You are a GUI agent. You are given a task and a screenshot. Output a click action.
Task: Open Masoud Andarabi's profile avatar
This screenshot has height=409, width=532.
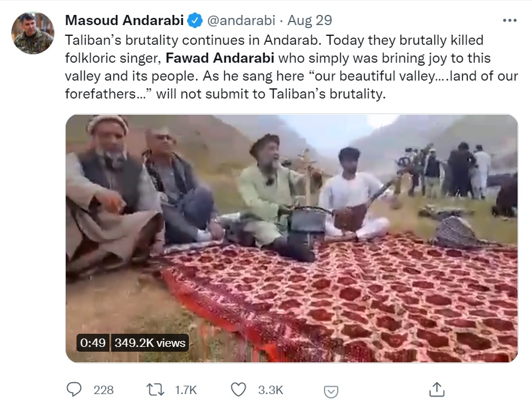32,33
